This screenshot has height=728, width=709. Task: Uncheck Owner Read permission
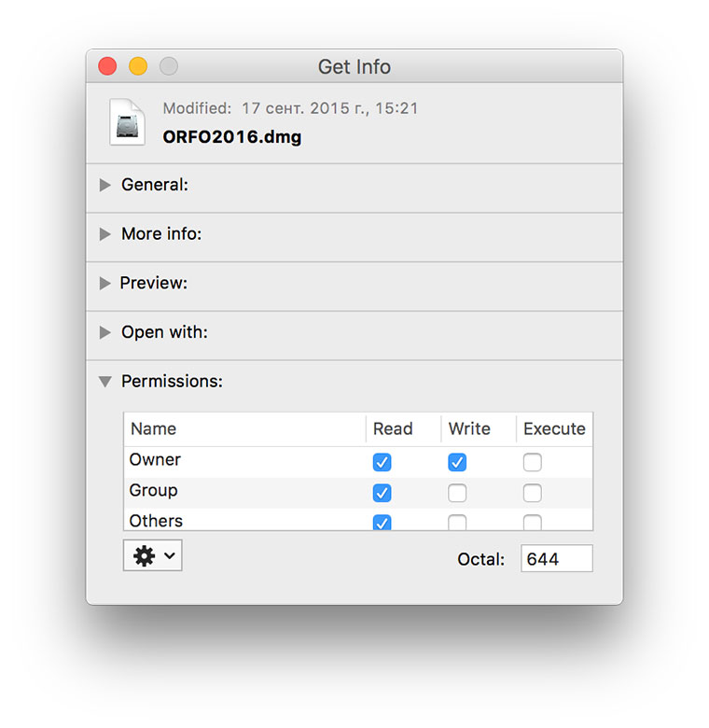(382, 462)
